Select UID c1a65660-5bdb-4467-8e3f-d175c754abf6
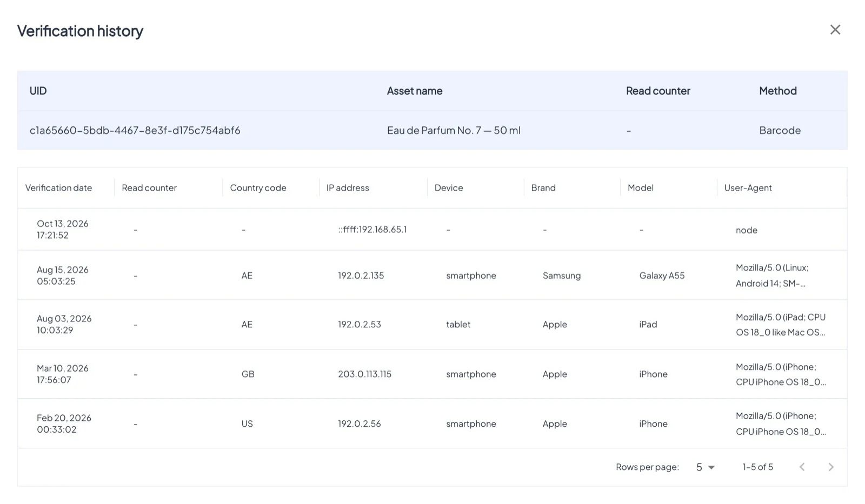The height and width of the screenshot is (504, 865). tap(135, 130)
